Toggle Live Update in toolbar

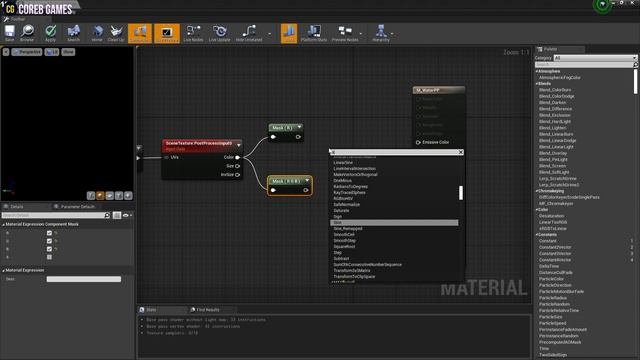click(220, 33)
